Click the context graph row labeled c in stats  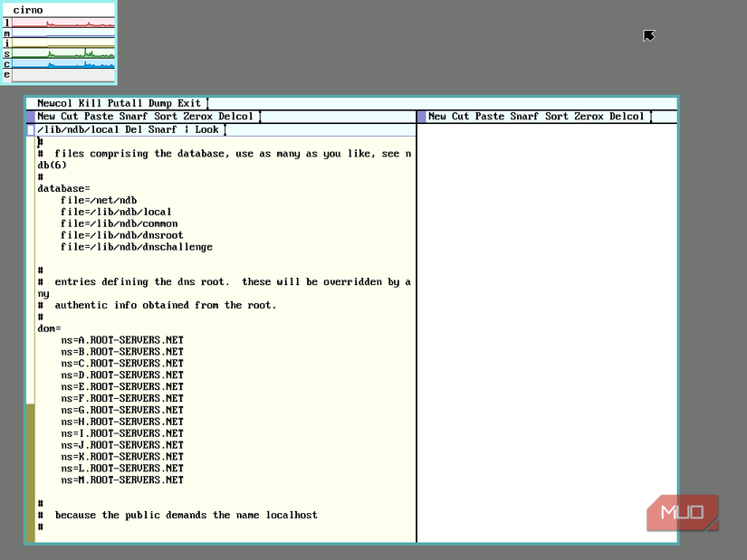tap(59, 64)
